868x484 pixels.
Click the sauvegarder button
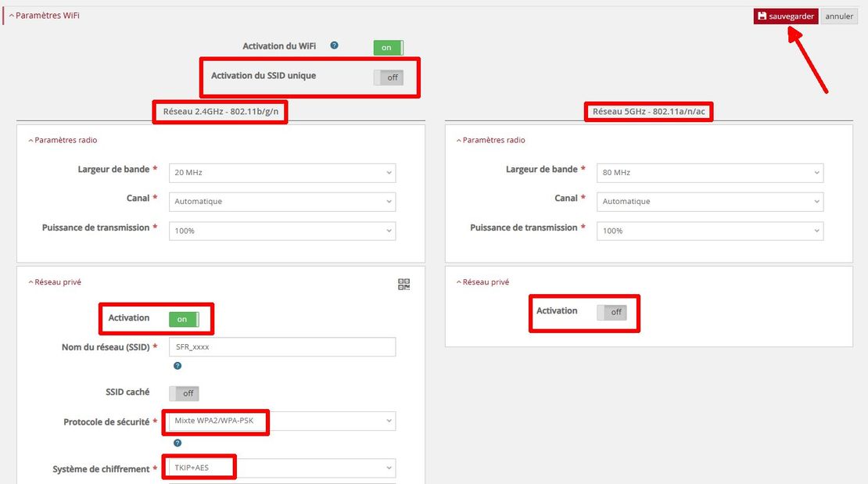point(785,16)
